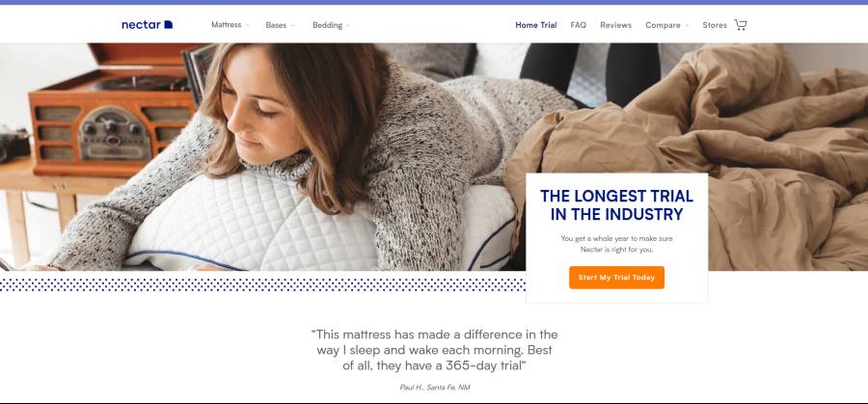Click the Paul H., Santa Fe attribution

(435, 388)
